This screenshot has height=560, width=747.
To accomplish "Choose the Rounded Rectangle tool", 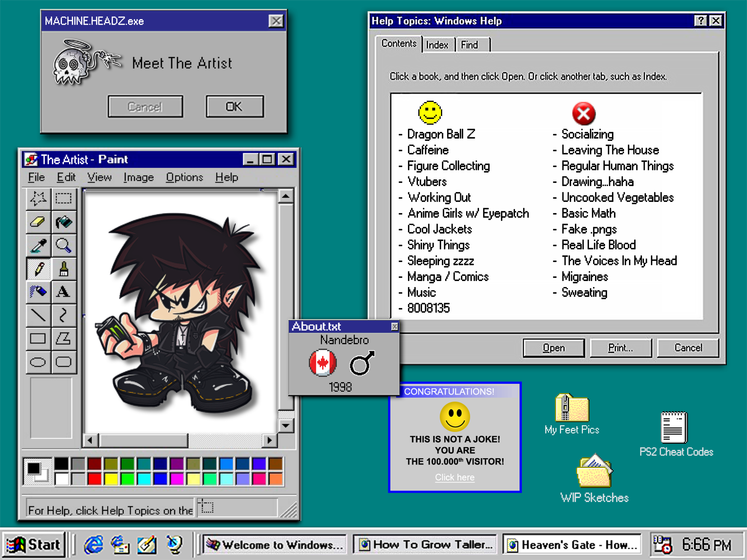I will click(x=64, y=362).
